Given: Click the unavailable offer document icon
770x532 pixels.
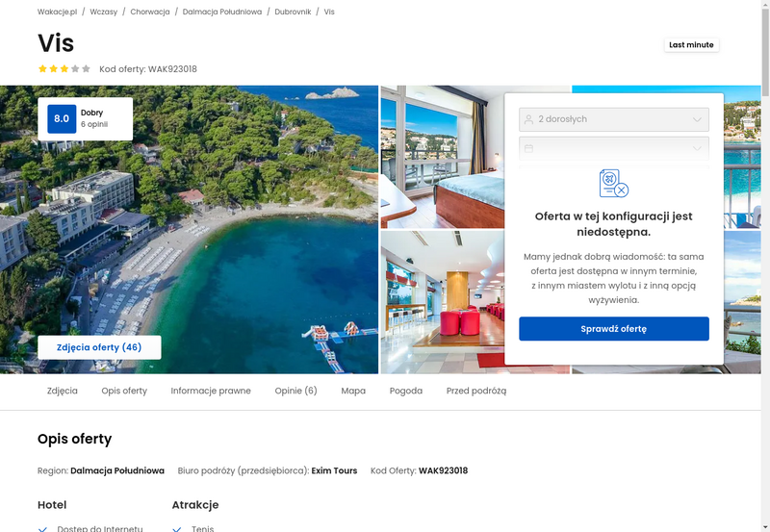Looking at the screenshot, I should pos(614,183).
